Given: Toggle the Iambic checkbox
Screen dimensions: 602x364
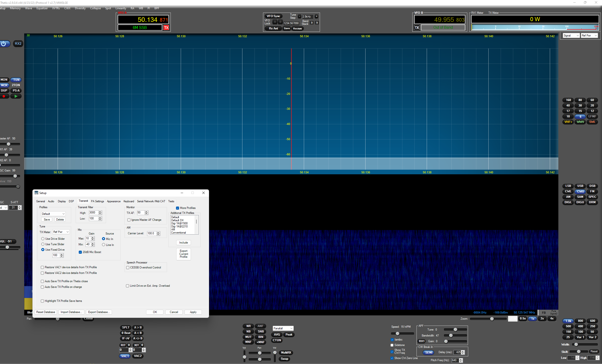Looking at the screenshot, I should point(392,340).
